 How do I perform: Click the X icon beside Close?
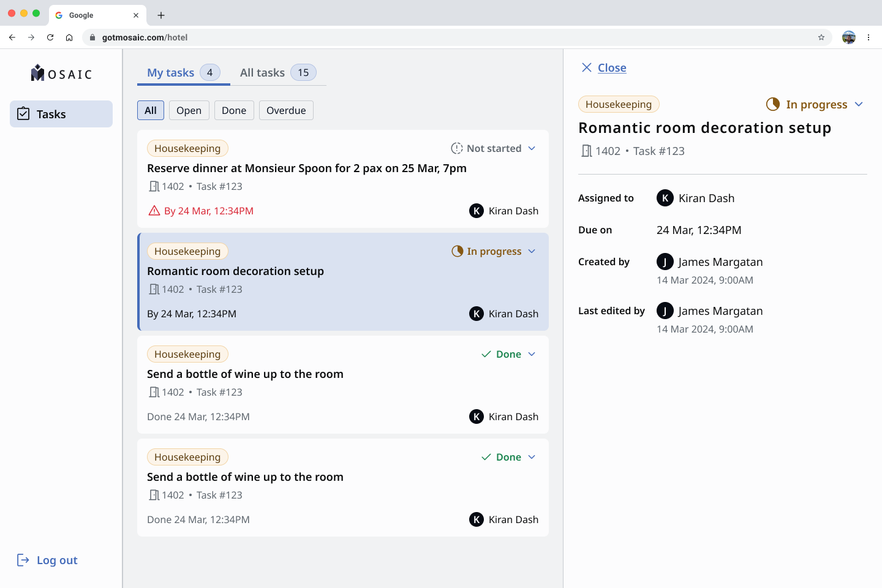587,67
